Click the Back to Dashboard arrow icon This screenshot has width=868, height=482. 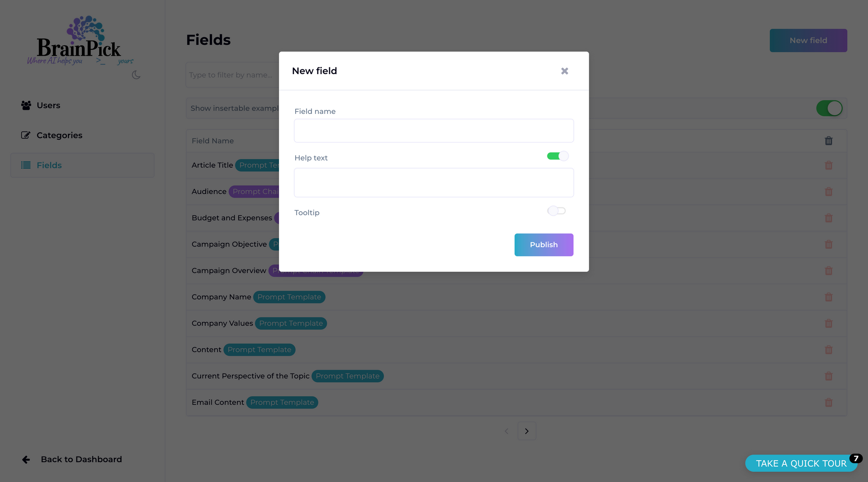coord(26,459)
